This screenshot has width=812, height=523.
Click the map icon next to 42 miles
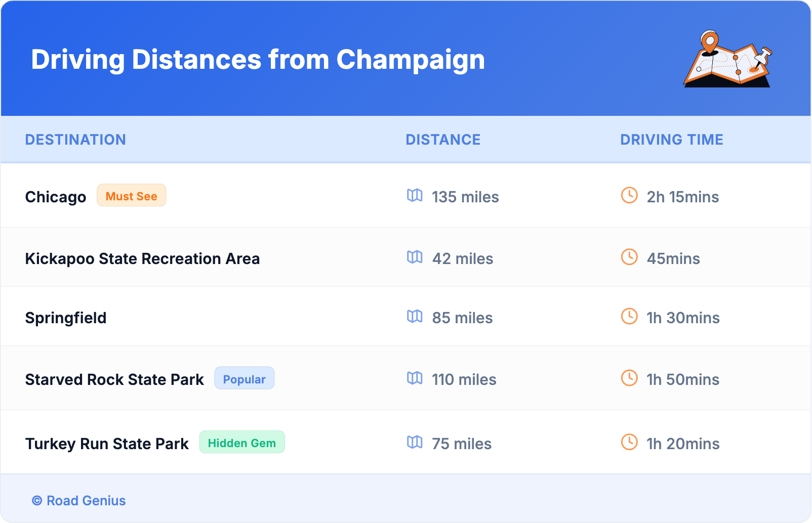click(x=415, y=257)
